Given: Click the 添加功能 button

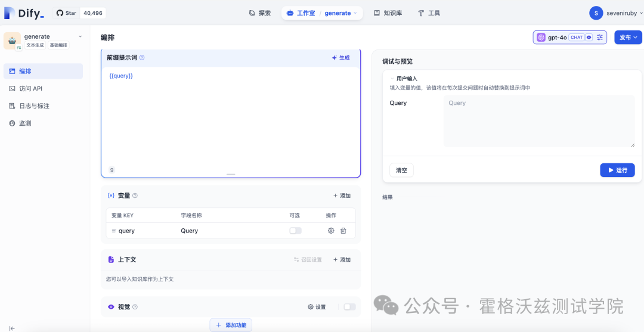Looking at the screenshot, I should [x=231, y=325].
